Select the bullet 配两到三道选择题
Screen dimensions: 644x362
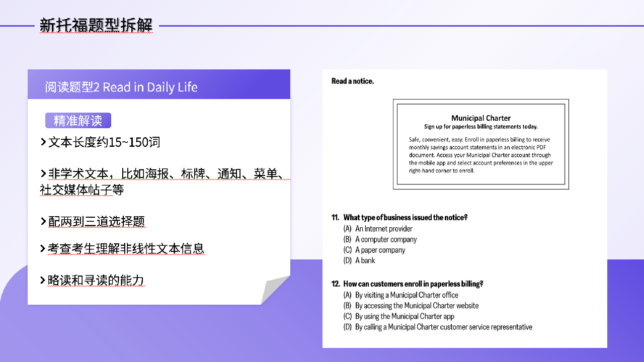click(97, 222)
